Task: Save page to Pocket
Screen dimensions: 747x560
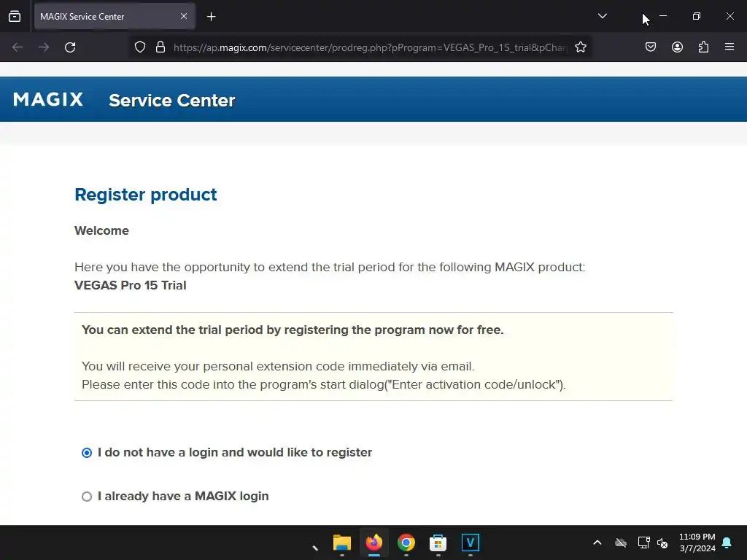Action: point(651,47)
